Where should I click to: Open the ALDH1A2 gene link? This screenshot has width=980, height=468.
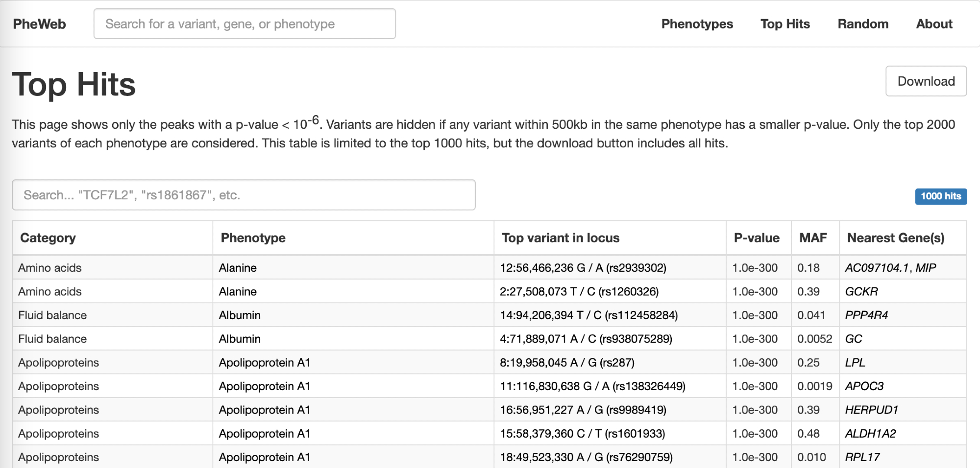click(870, 434)
